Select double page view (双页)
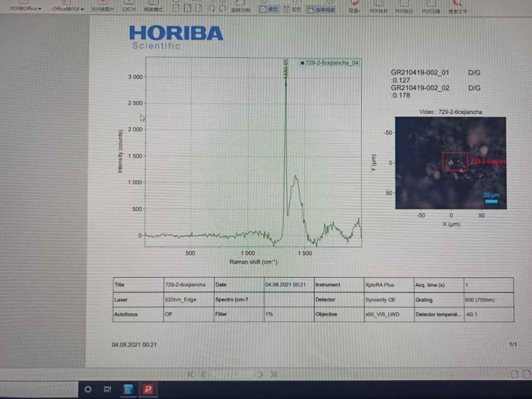The width and height of the screenshot is (532, 399). coord(292,9)
